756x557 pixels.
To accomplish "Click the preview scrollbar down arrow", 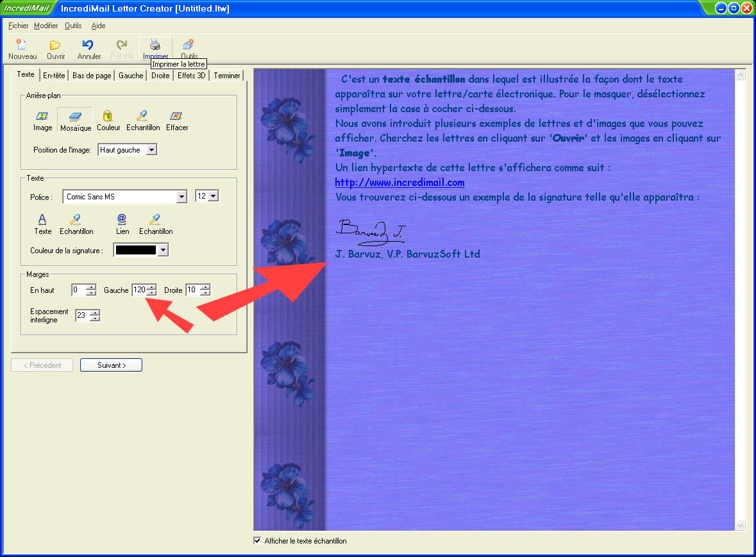I will pos(741,525).
